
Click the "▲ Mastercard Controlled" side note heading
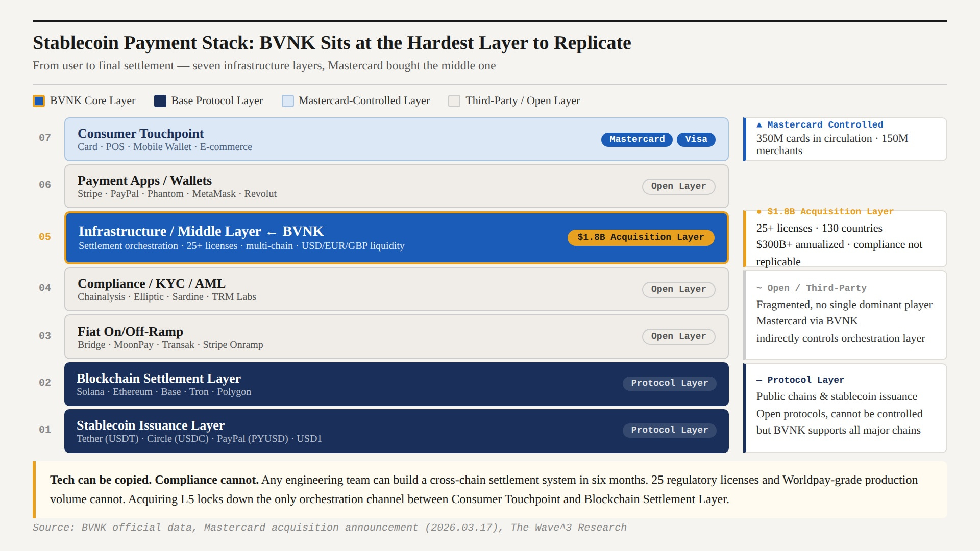coord(820,125)
